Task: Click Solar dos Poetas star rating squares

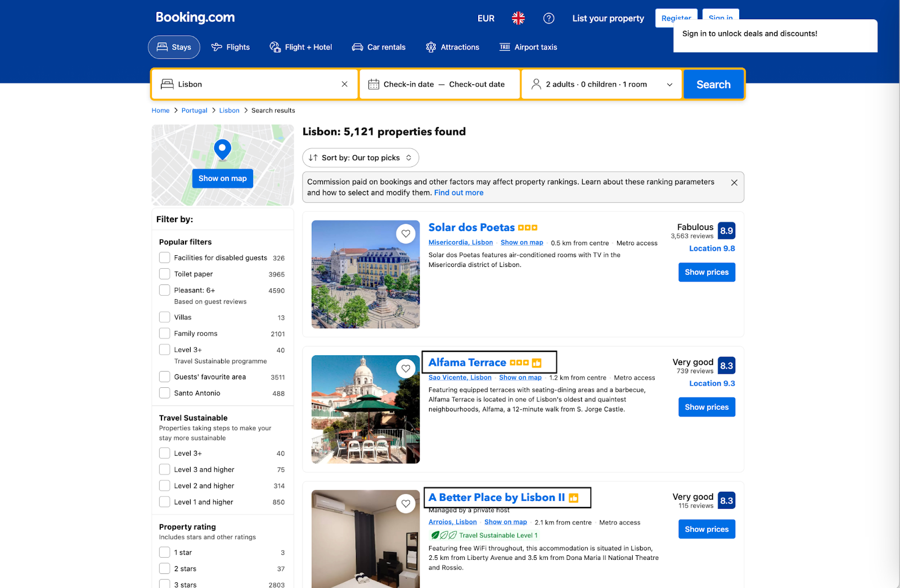Action: 528,228
